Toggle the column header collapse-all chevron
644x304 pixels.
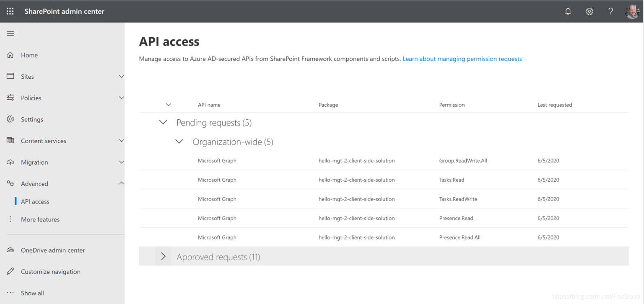click(x=169, y=105)
